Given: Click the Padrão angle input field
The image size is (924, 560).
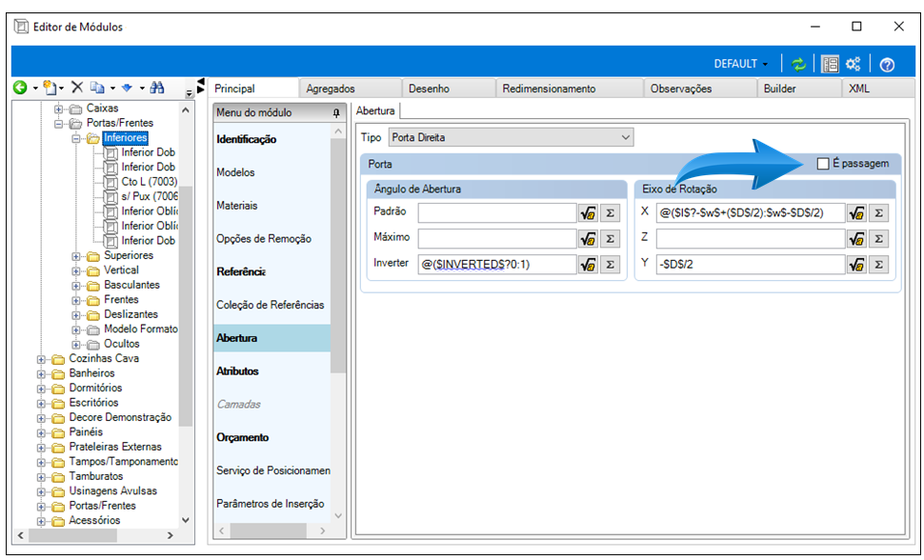Looking at the screenshot, I should pyautogui.click(x=496, y=212).
